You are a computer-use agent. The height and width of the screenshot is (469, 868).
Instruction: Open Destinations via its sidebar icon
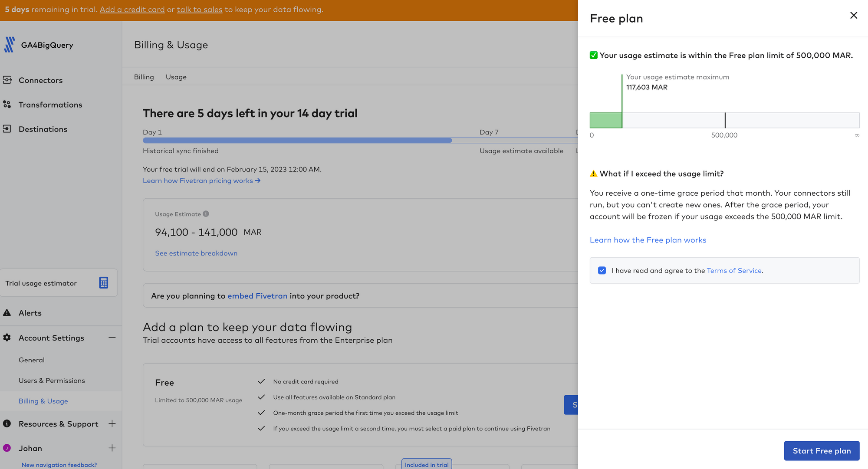click(x=7, y=129)
